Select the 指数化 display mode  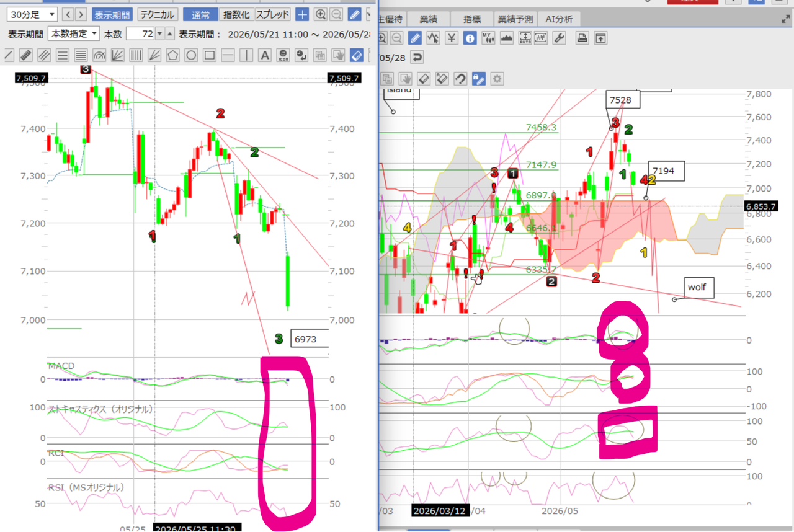236,14
